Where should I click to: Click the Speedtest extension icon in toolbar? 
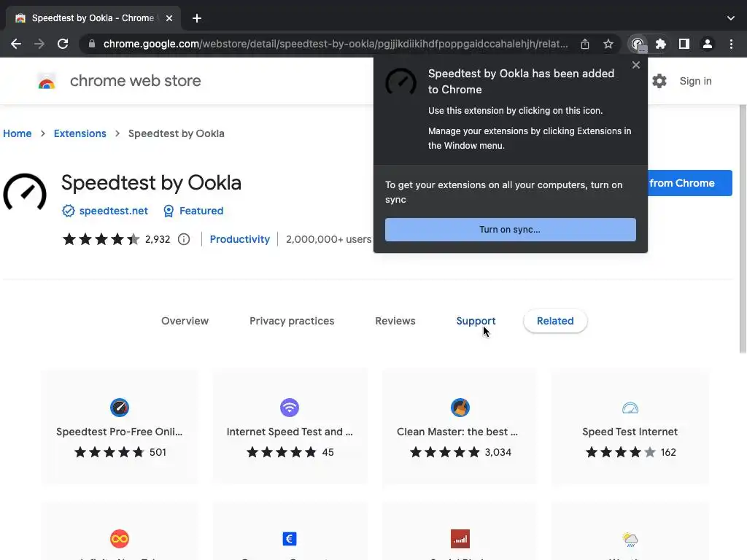coord(638,44)
